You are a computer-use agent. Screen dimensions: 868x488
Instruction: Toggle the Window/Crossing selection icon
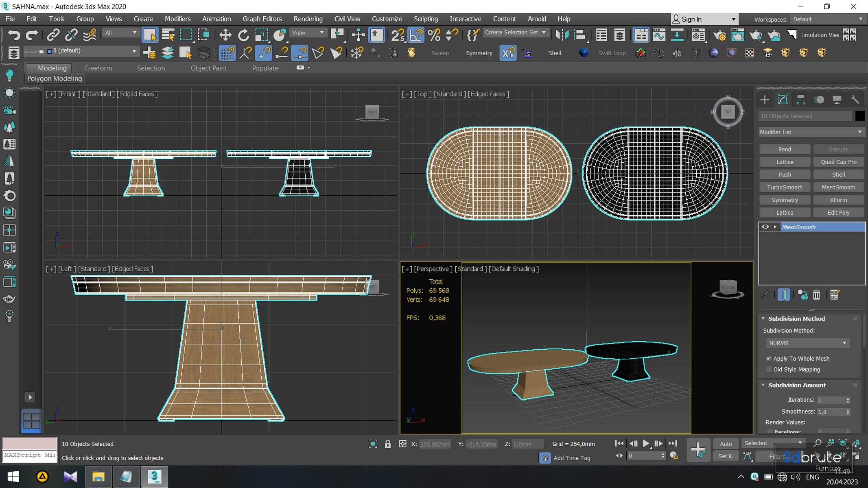pyautogui.click(x=203, y=35)
